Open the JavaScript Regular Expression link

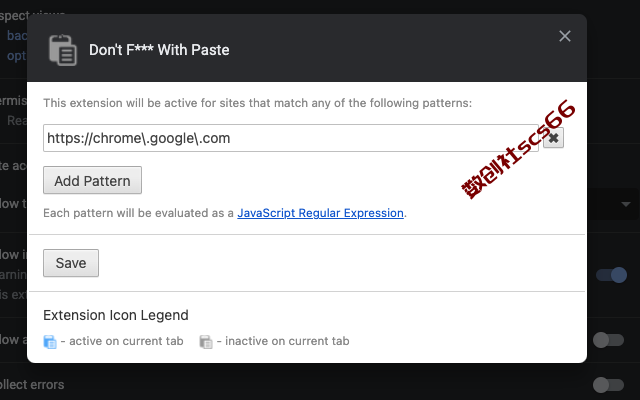coord(320,213)
